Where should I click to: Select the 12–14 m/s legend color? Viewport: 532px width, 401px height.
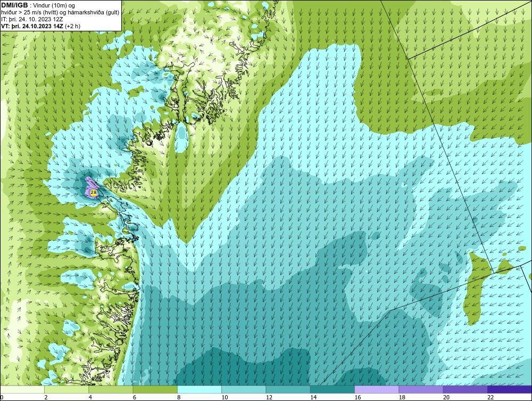tap(288, 389)
